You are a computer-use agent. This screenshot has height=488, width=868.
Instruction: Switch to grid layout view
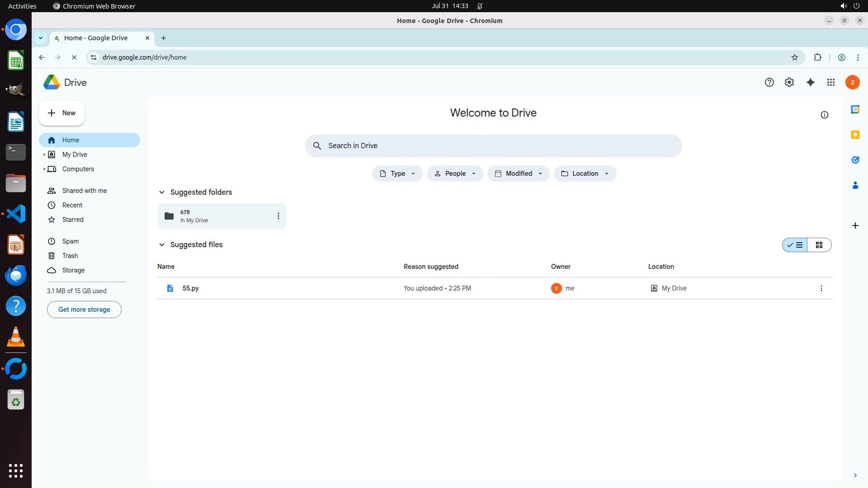819,245
